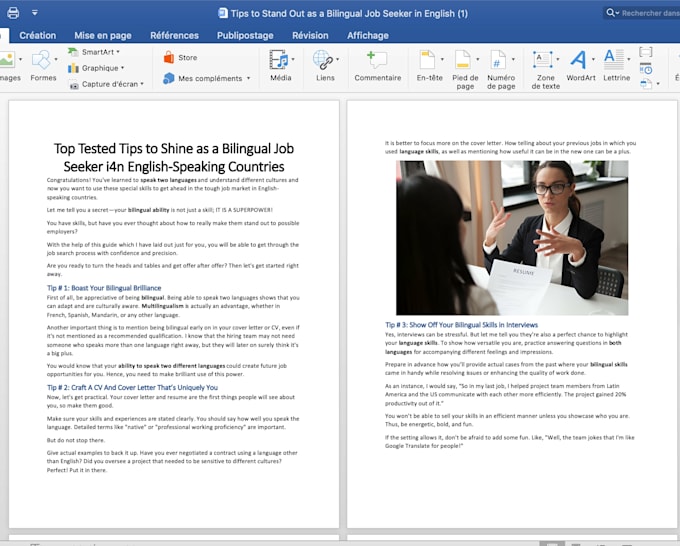Image resolution: width=680 pixels, height=546 pixels.
Task: Expand the Zone de texte dropdown arrow
Action: (558, 59)
